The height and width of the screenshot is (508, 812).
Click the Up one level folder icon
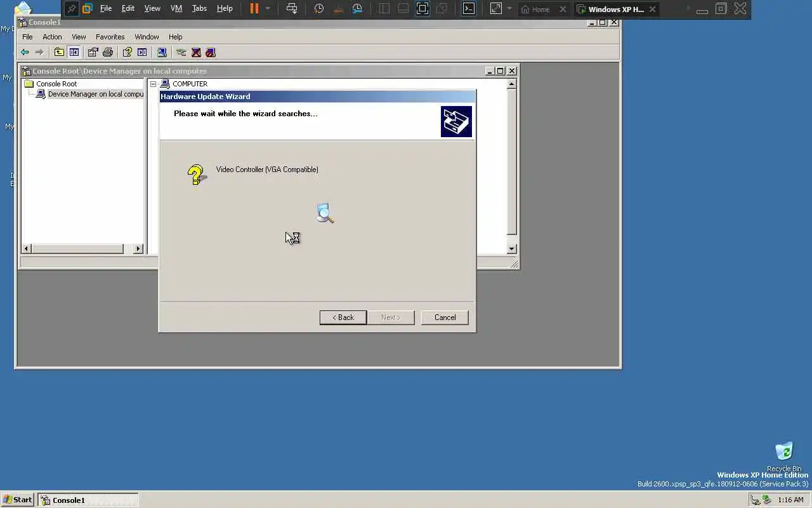[x=59, y=53]
